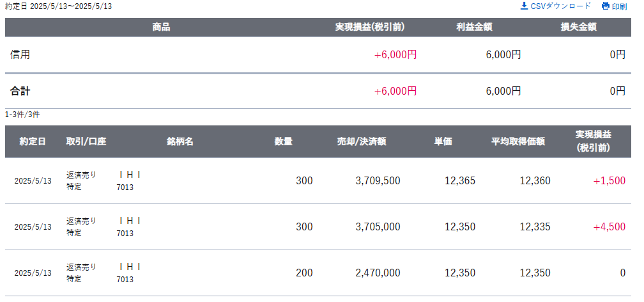The image size is (644, 302).
Task: Select the 合計 total row label
Action: click(x=20, y=91)
